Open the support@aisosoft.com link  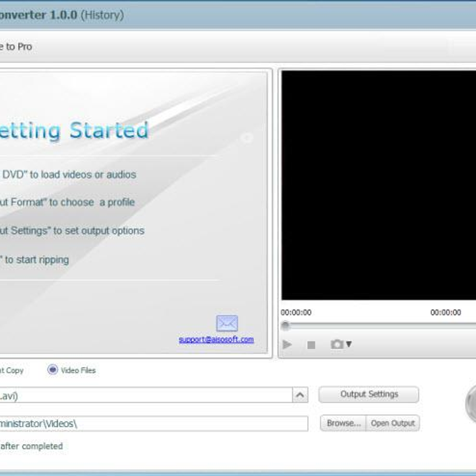[216, 339]
